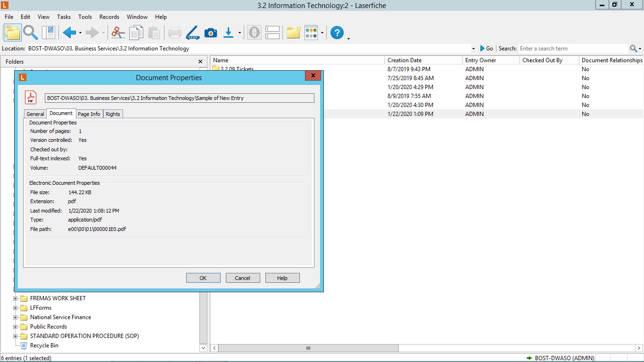Image resolution: width=644 pixels, height=362 pixels.
Task: Expand the Location path dropdown
Action: click(x=473, y=49)
